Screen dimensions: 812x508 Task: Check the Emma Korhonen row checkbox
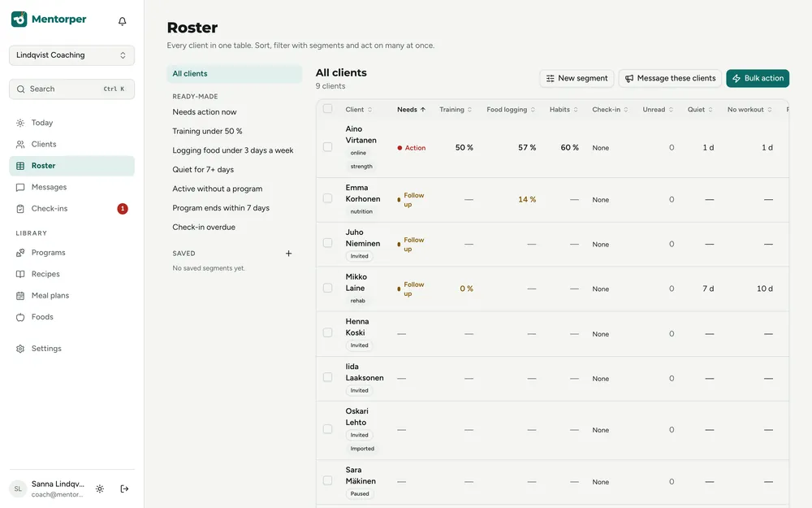[x=327, y=198]
